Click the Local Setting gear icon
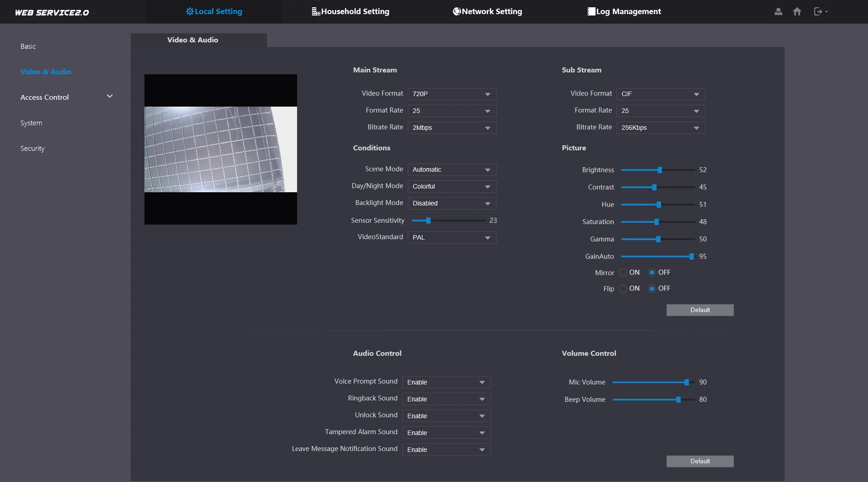This screenshot has height=482, width=868. 190,11
